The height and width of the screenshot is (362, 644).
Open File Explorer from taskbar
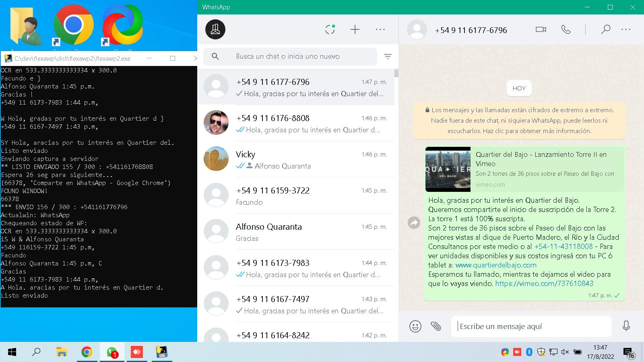[62, 352]
